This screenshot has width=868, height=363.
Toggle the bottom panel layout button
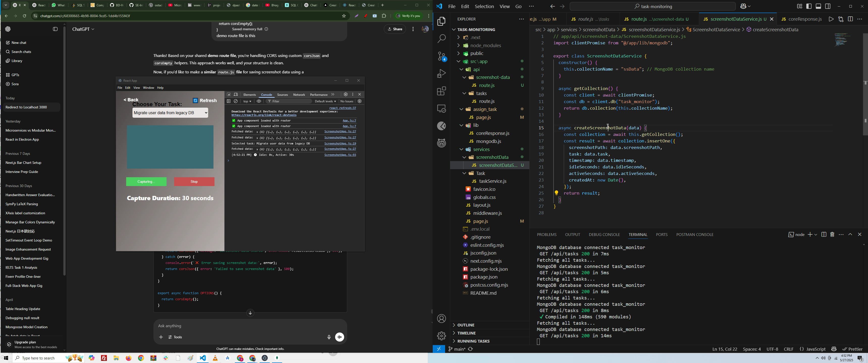pyautogui.click(x=819, y=6)
